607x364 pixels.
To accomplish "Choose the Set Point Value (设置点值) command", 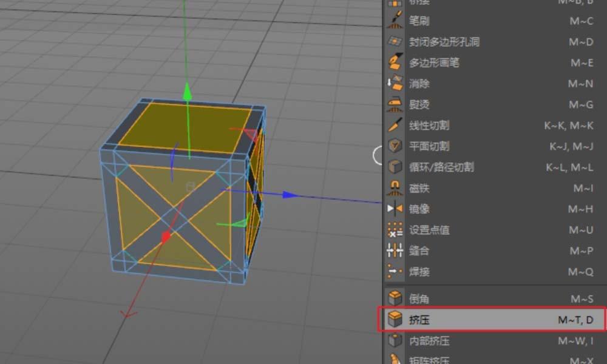I will coord(396,230).
